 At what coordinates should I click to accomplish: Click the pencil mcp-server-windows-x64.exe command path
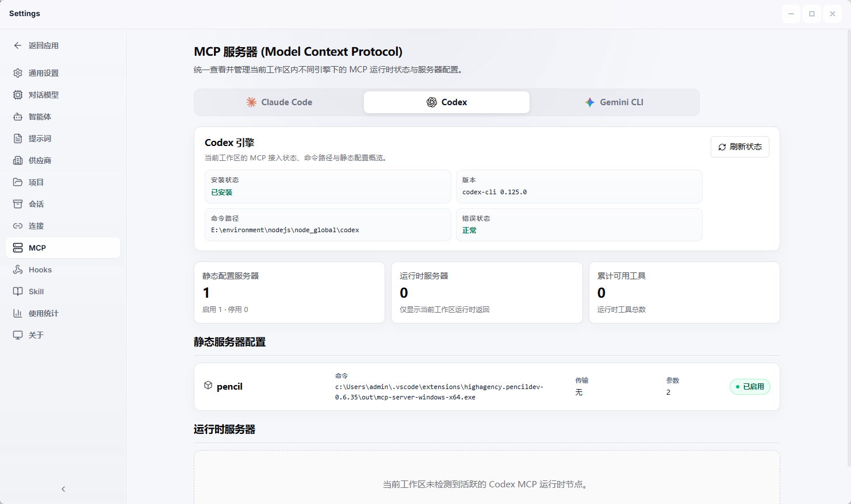tap(439, 392)
